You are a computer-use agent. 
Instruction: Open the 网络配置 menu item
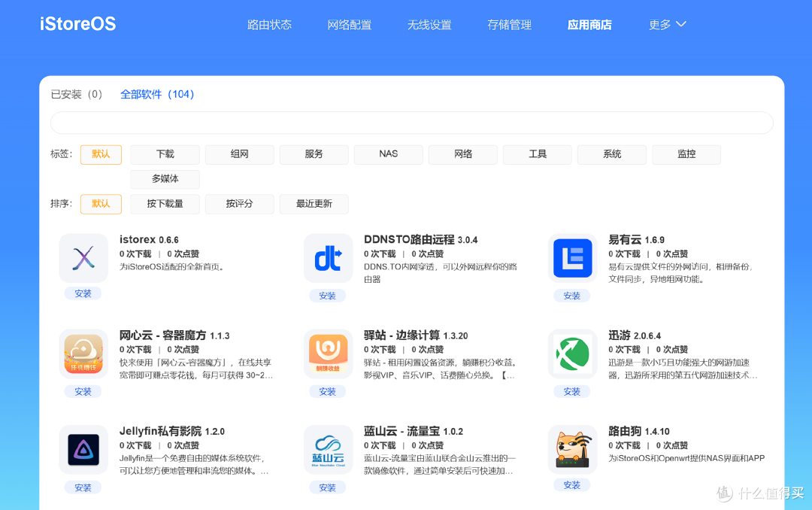tap(350, 24)
